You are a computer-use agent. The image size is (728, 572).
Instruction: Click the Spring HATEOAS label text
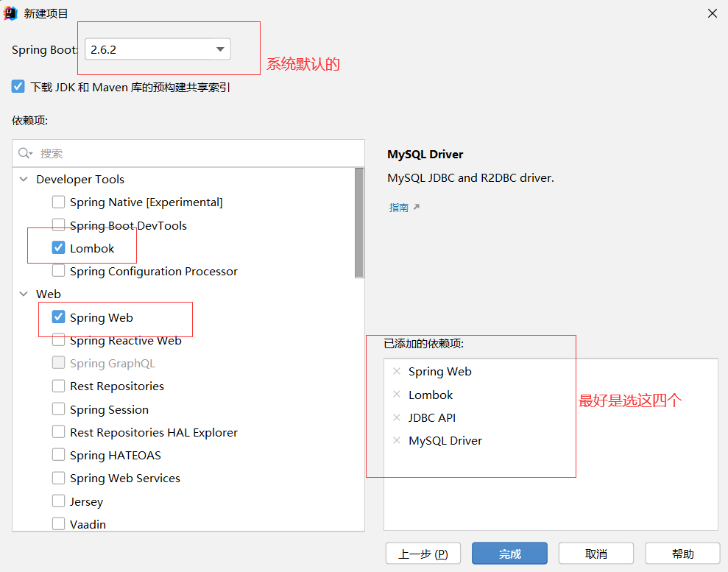click(115, 455)
